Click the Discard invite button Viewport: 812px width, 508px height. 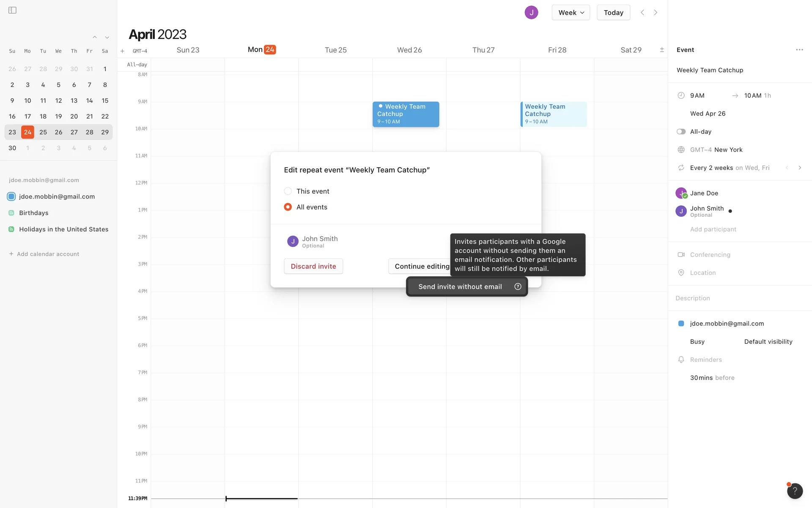(x=313, y=266)
